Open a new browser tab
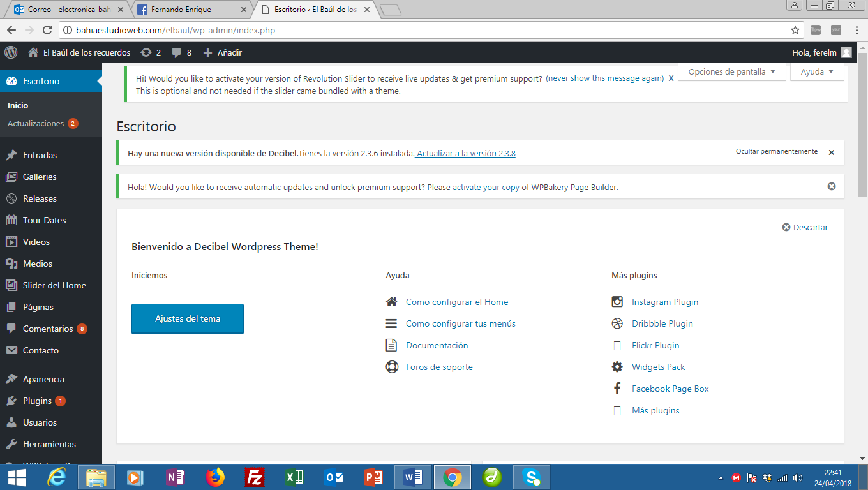This screenshot has width=868, height=490. point(389,10)
